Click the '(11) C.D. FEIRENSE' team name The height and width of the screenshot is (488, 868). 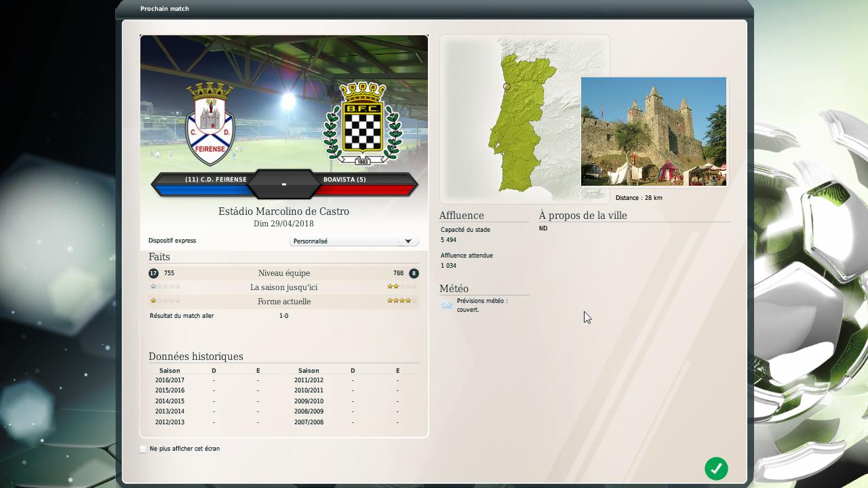point(216,180)
